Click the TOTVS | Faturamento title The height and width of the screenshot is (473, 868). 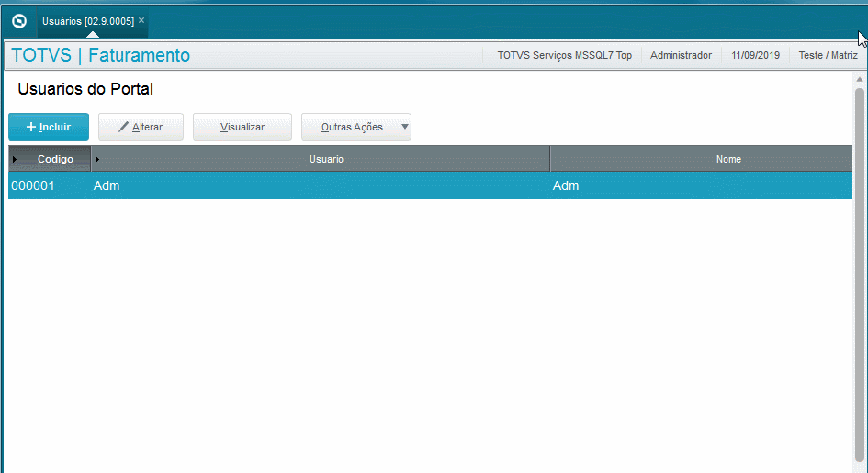[x=101, y=55]
